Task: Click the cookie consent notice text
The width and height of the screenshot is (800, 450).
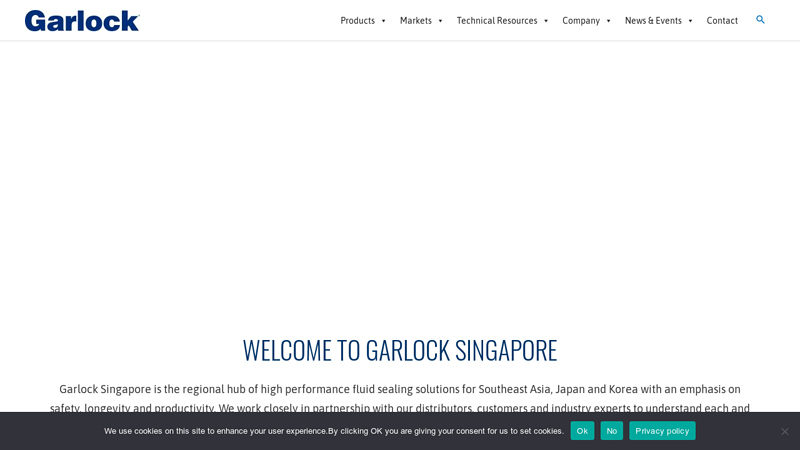Action: point(334,431)
